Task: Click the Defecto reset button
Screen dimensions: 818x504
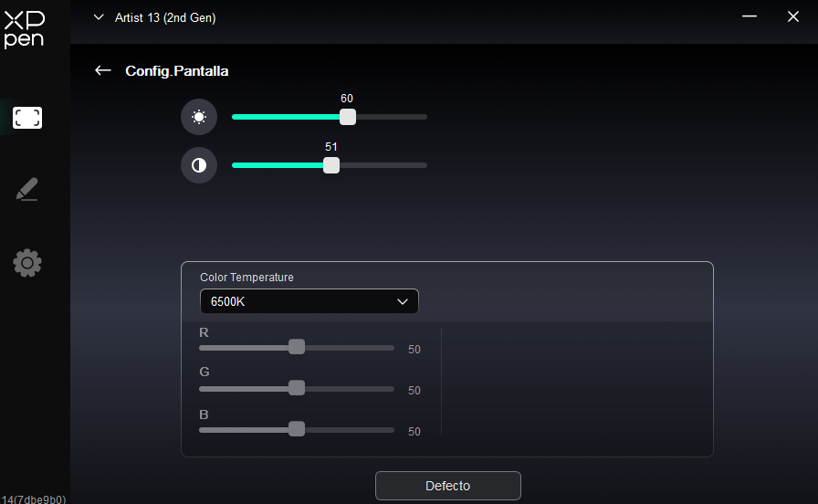Action: [x=447, y=486]
